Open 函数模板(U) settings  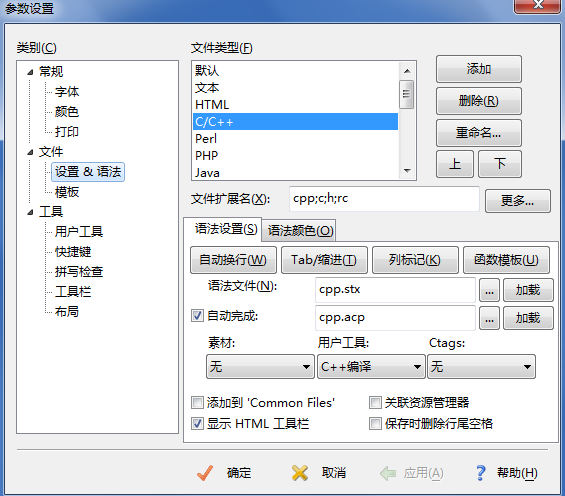pos(506,260)
